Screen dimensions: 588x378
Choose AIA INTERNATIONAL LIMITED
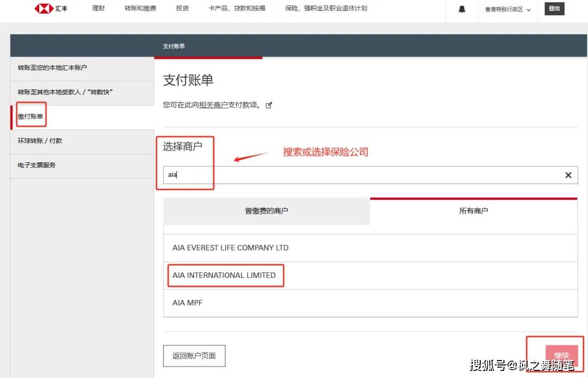(x=371, y=276)
